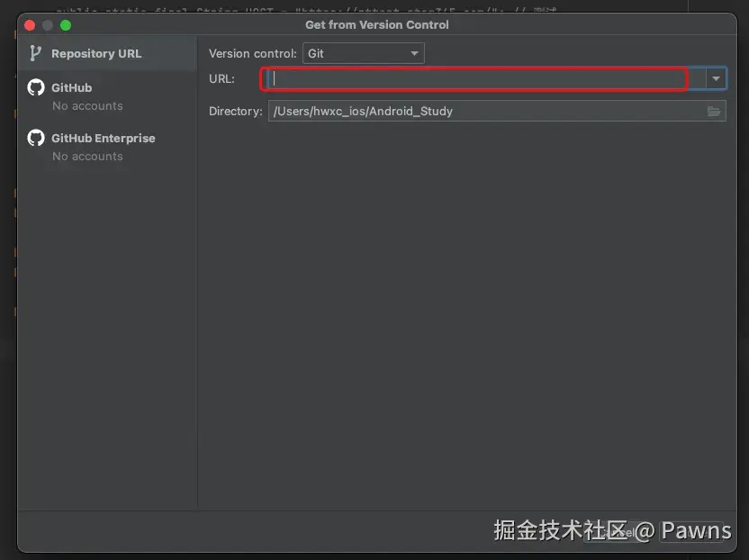This screenshot has height=560, width=749.
Task: Open the GitHub Enterprise section
Action: 107,147
